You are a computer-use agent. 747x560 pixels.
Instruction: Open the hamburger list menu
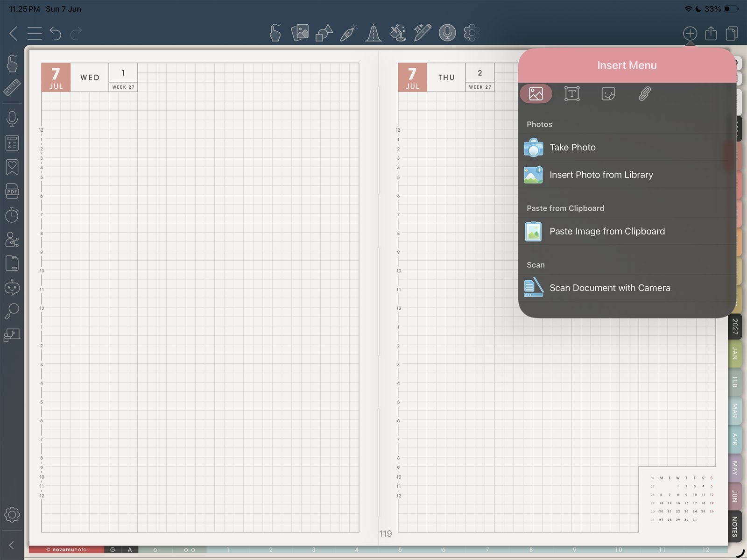click(35, 33)
